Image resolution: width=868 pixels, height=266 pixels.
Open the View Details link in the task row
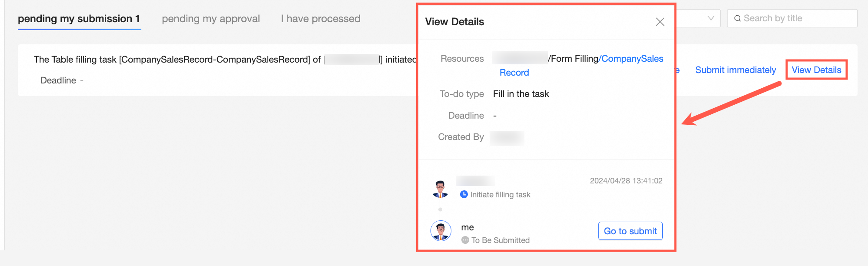[x=816, y=70]
